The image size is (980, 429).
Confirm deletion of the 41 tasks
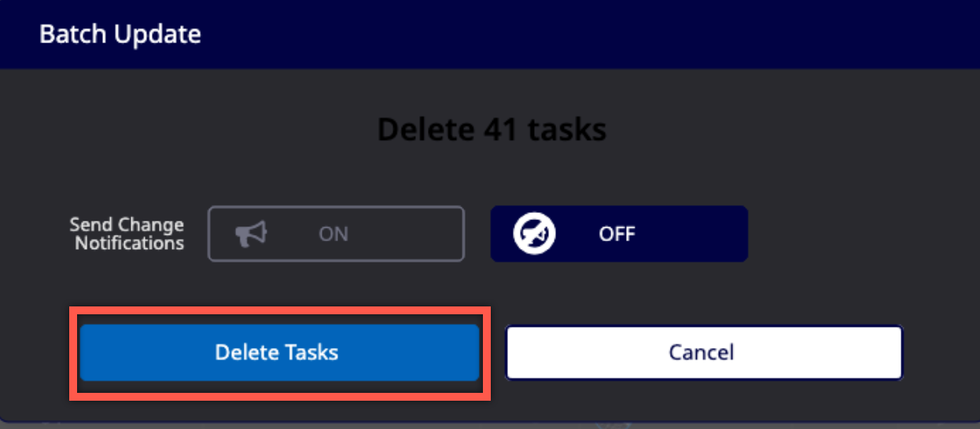click(x=279, y=352)
